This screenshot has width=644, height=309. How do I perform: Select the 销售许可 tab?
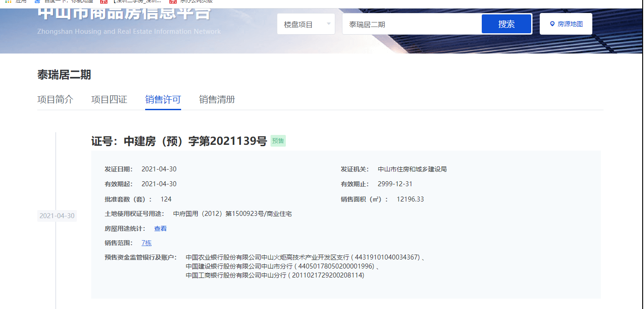163,99
